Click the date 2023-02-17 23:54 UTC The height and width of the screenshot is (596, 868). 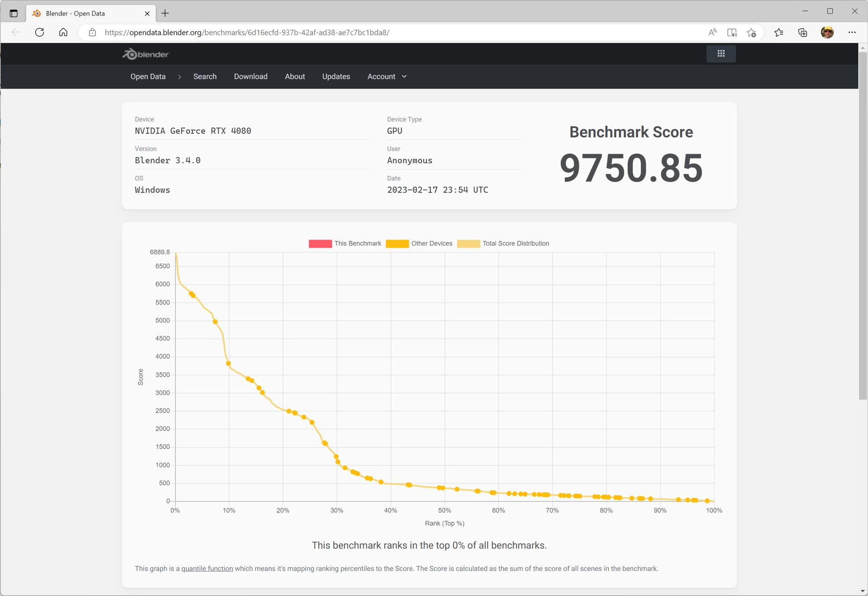pos(438,190)
